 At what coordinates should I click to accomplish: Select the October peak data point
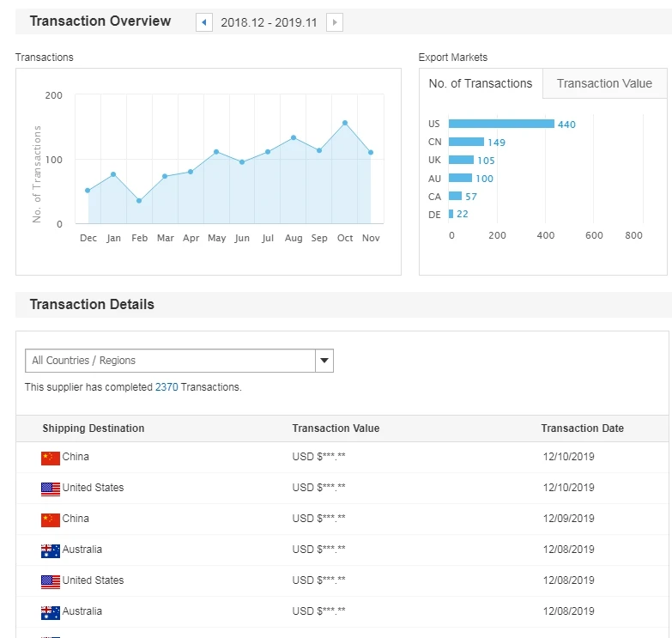point(345,123)
